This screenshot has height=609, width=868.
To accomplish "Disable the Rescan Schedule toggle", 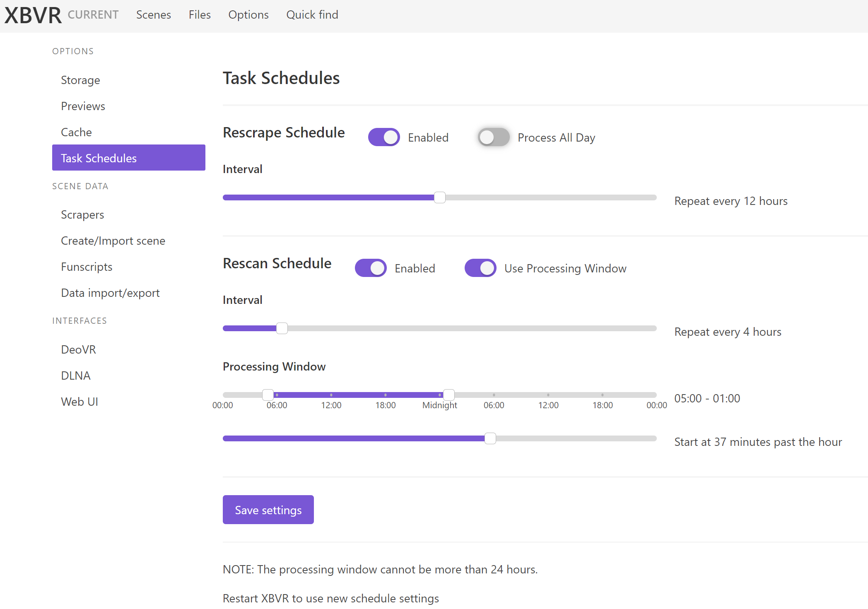I will [x=370, y=268].
